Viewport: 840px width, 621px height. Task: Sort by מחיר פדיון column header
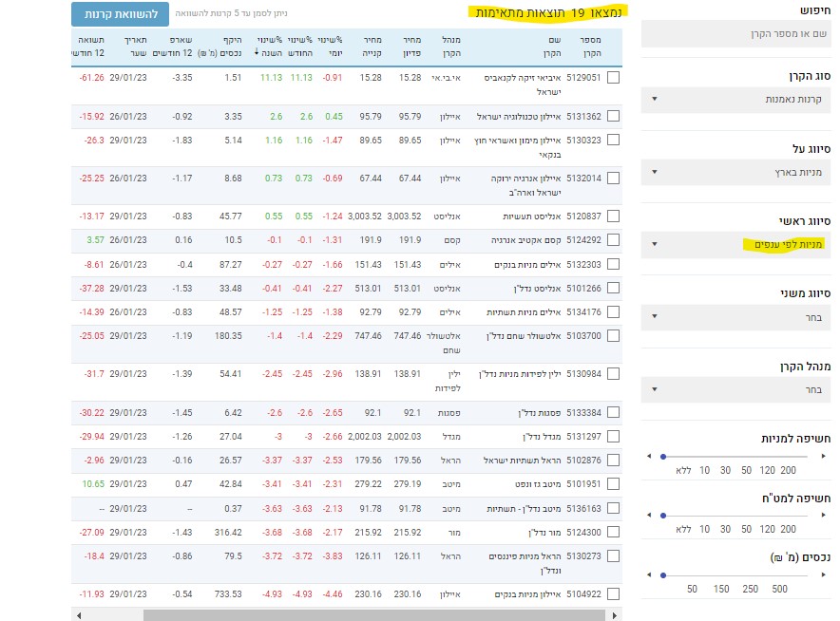412,47
